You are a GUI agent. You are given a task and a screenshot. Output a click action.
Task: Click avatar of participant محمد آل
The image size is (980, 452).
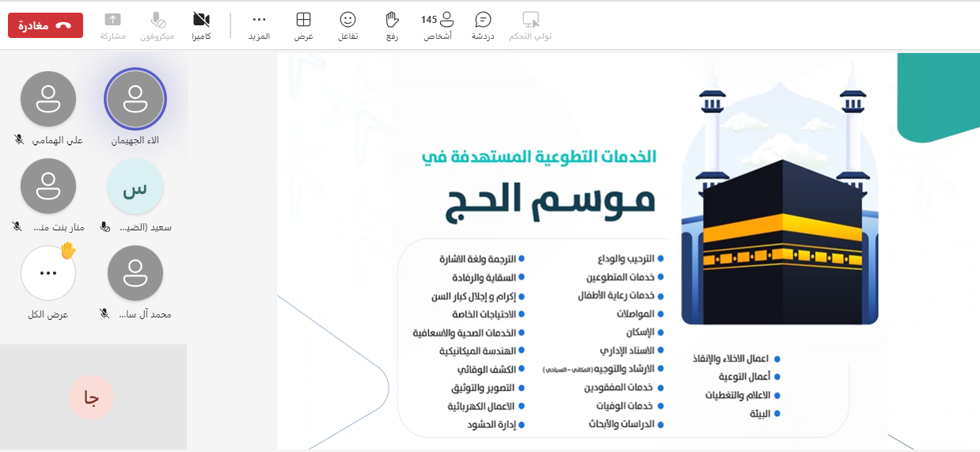[x=135, y=273]
